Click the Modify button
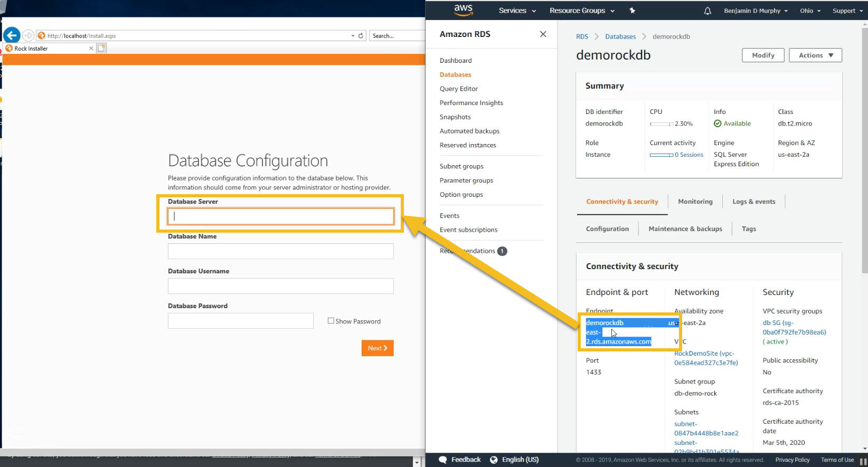 point(763,55)
